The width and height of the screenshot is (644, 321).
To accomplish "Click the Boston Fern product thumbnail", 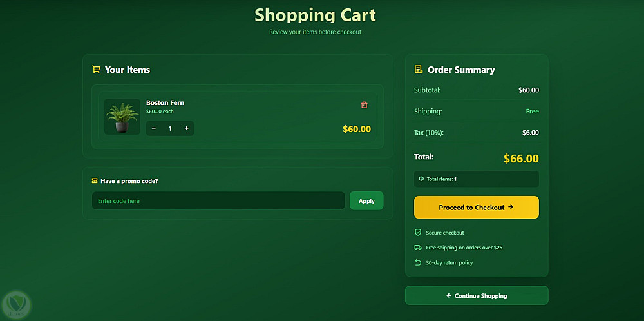I will point(122,117).
